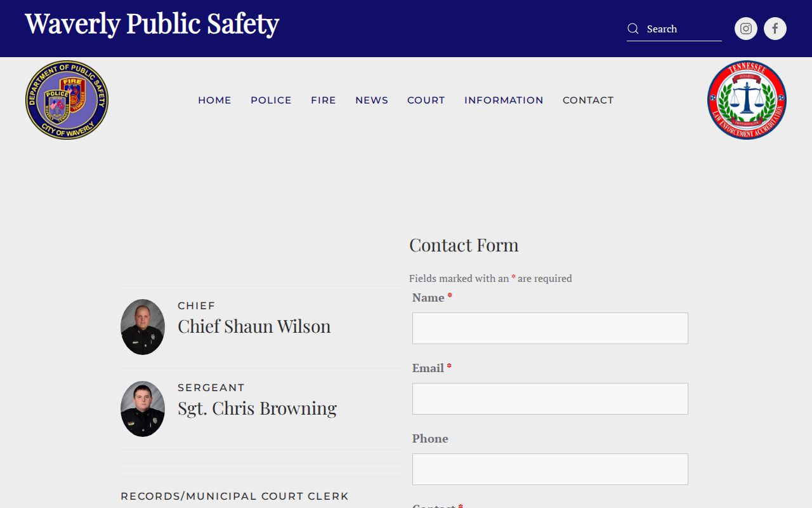812x508 pixels.
Task: Click Chief Shaun Wilson's portrait photo
Action: pos(143,327)
